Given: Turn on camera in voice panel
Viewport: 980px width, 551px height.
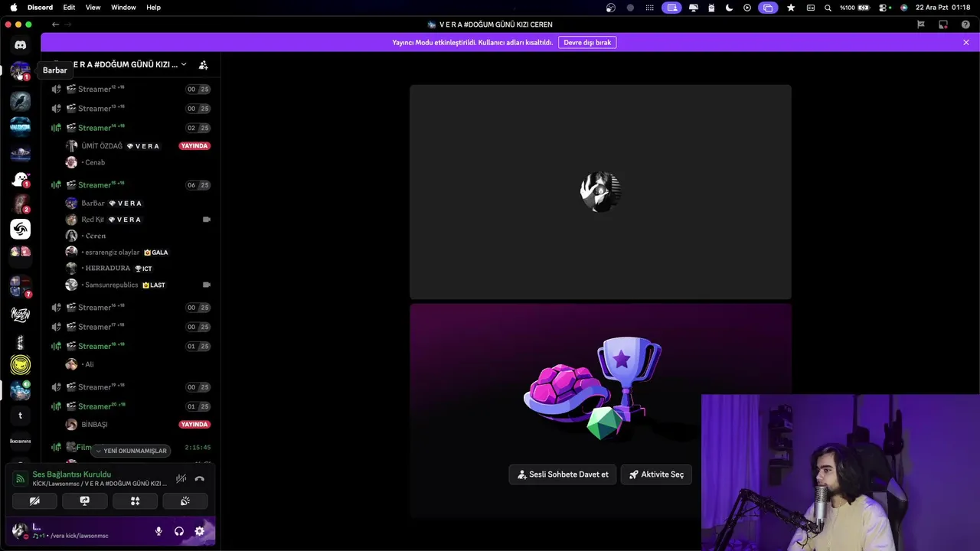Looking at the screenshot, I should 34,501.
